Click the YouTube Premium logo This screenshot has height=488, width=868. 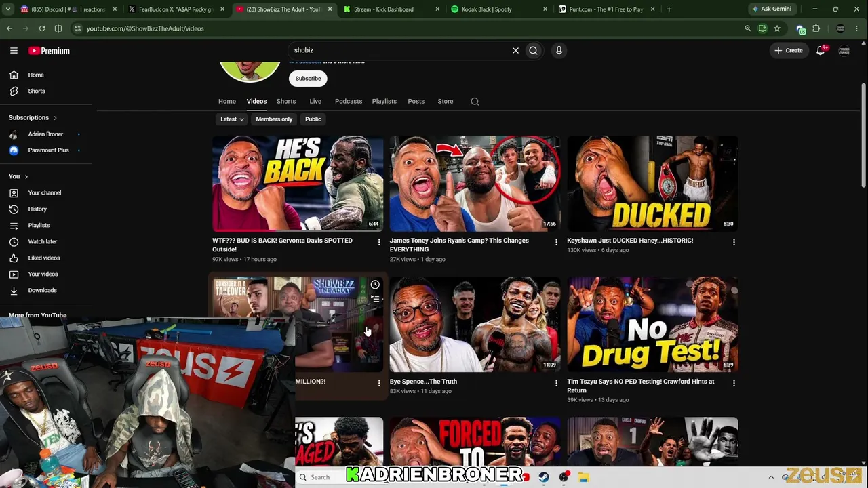49,51
